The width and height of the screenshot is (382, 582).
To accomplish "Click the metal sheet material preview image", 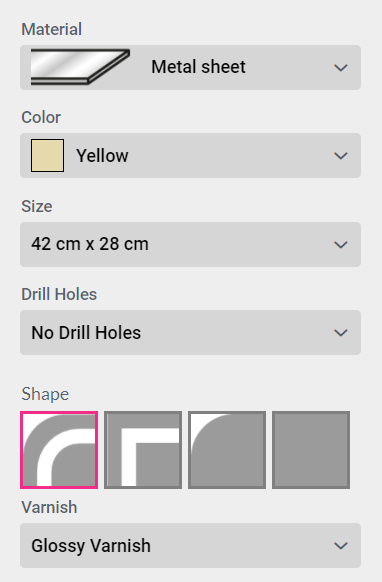I will pos(80,67).
